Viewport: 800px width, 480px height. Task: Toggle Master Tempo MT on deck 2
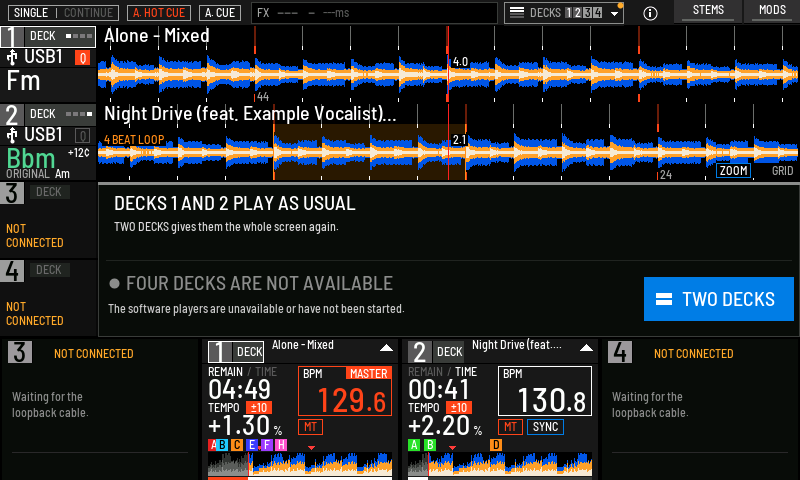click(510, 427)
